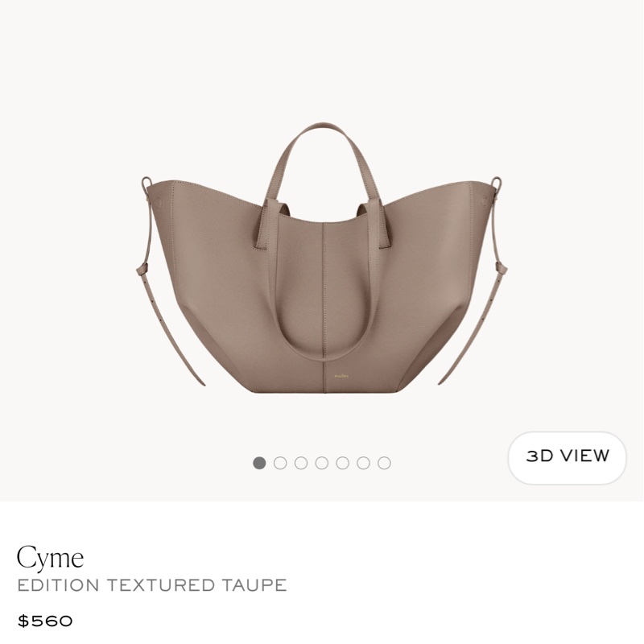Go to the second image carousel dot

tap(280, 463)
